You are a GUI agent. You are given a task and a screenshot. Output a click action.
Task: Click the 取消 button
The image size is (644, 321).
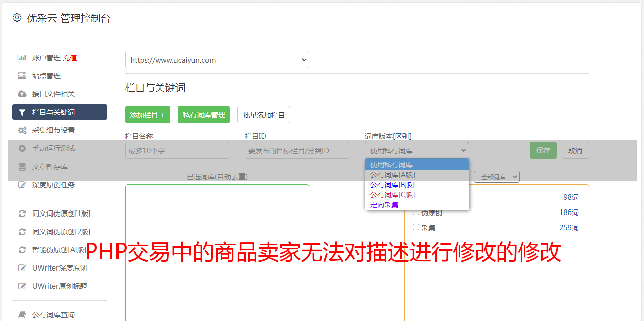pos(575,150)
